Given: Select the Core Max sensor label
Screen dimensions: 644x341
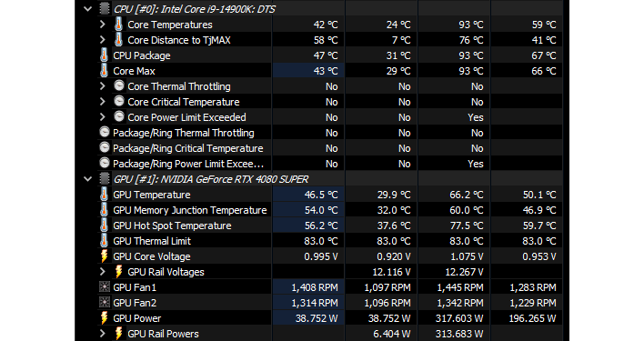Looking at the screenshot, I should tap(134, 71).
